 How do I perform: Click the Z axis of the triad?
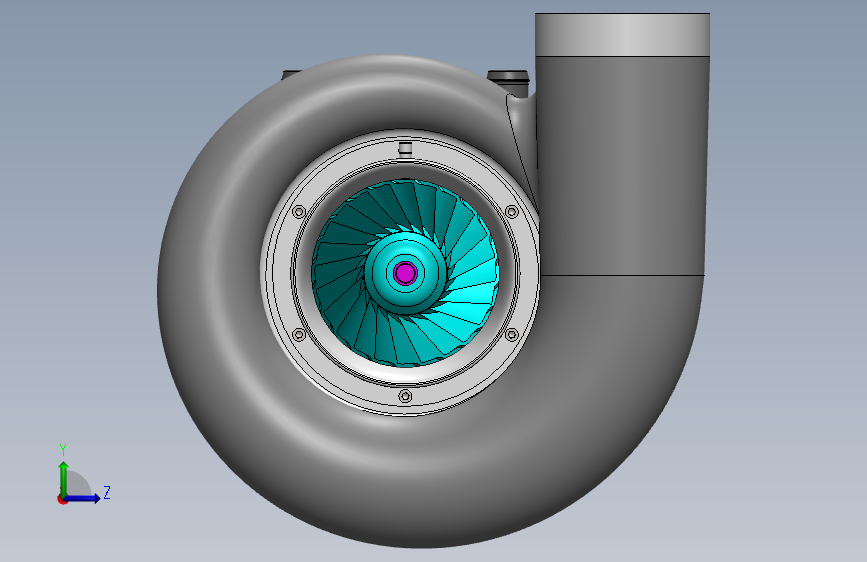click(x=83, y=498)
